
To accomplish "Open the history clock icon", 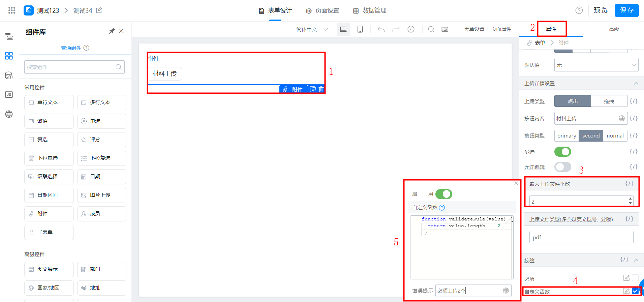I will 411,29.
